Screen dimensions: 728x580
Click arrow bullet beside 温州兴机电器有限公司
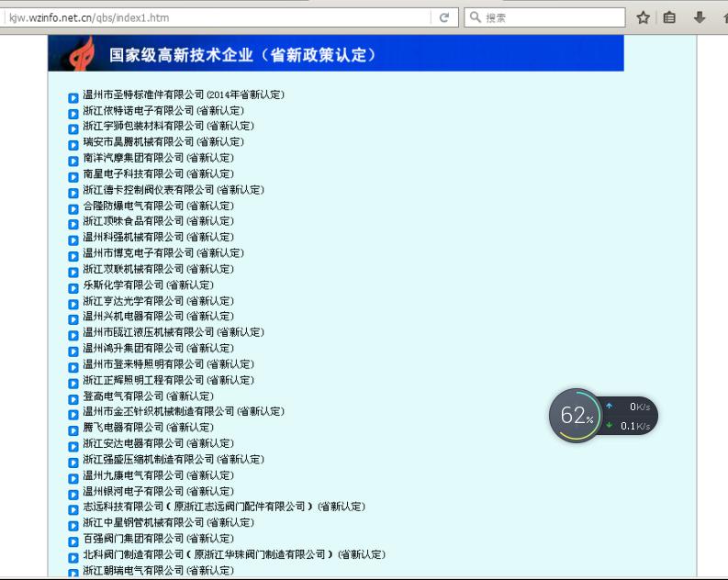coord(73,319)
